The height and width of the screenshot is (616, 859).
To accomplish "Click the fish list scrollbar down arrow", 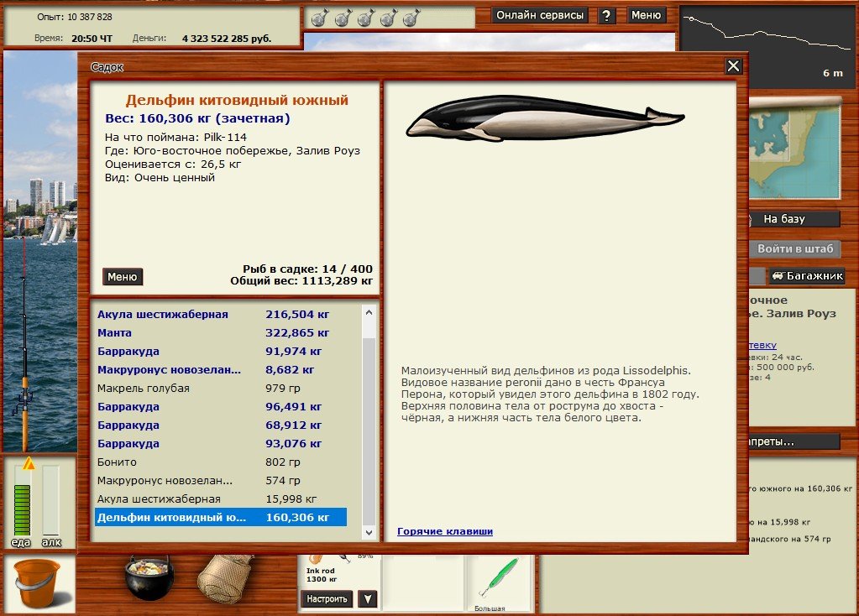I will point(369,532).
